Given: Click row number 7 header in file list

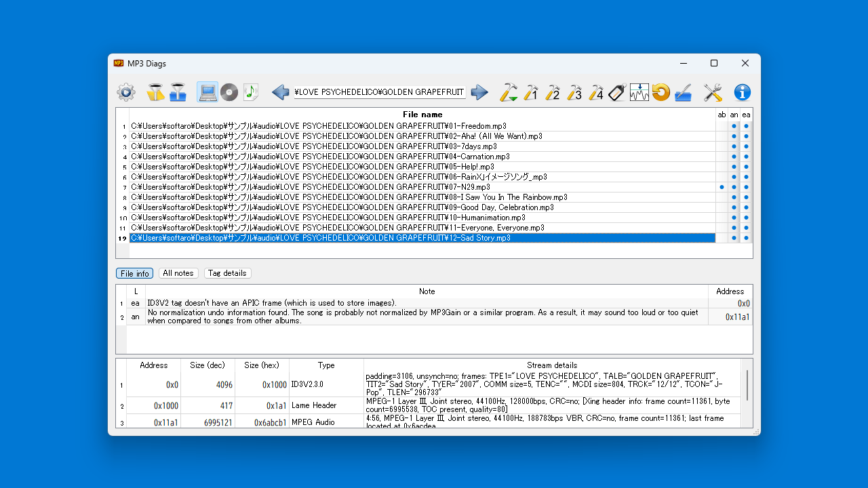Looking at the screenshot, I should (x=123, y=187).
